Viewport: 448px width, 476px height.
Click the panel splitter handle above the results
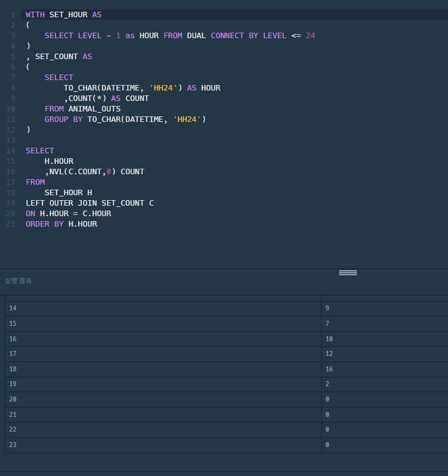click(348, 273)
